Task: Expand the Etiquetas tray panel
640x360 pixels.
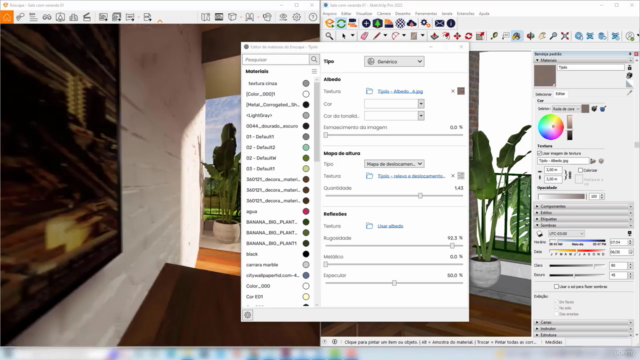Action: pos(584,219)
